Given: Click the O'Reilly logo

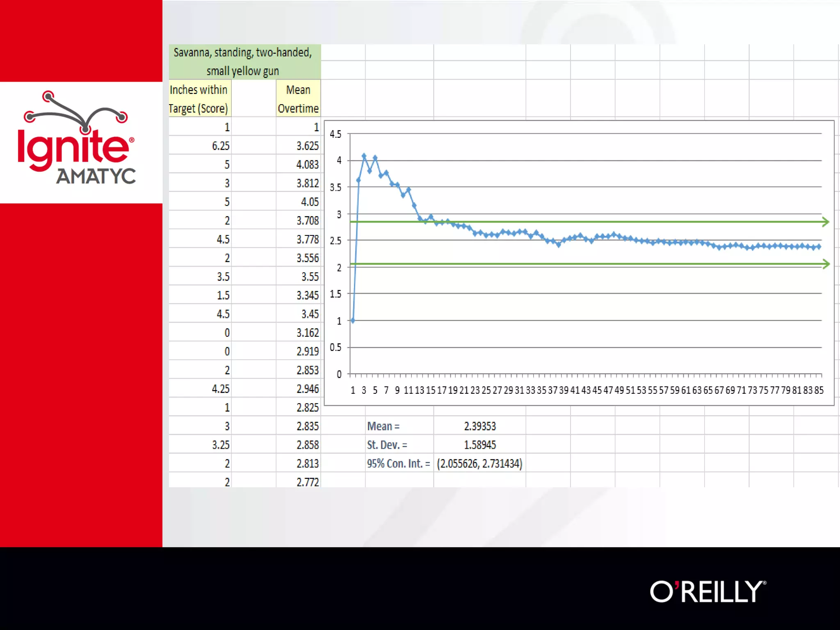Looking at the screenshot, I should 708,591.
